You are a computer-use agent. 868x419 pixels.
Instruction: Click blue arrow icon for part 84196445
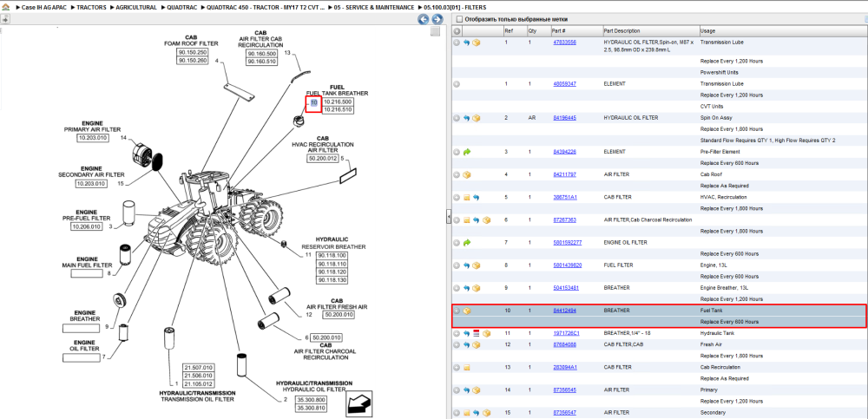point(467,118)
